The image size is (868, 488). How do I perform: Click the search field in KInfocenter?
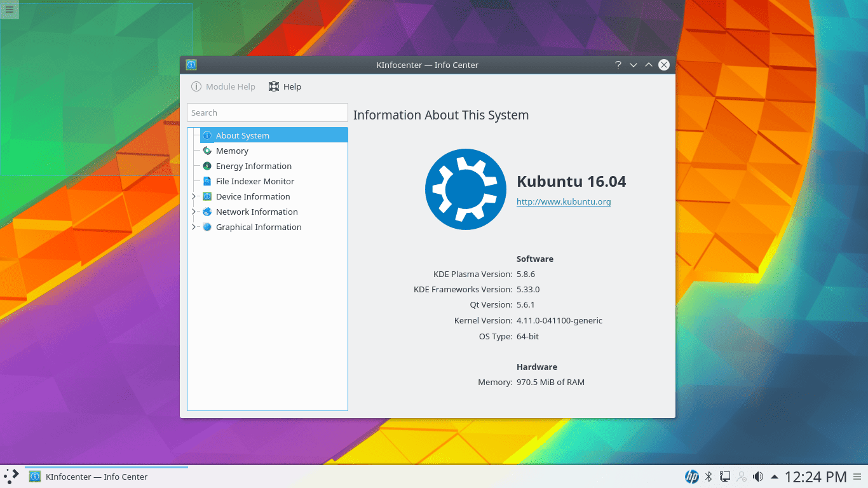[x=268, y=112]
